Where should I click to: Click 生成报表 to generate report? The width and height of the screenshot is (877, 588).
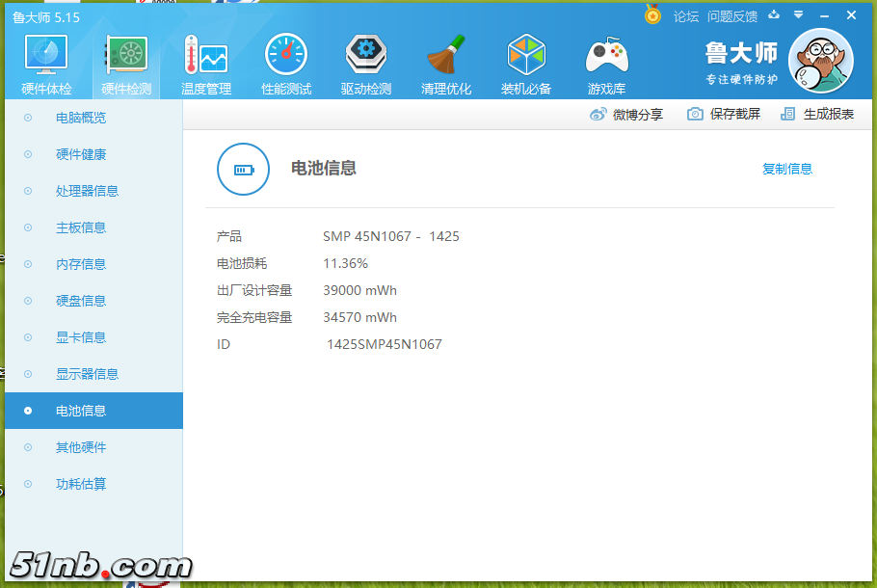[x=817, y=114]
